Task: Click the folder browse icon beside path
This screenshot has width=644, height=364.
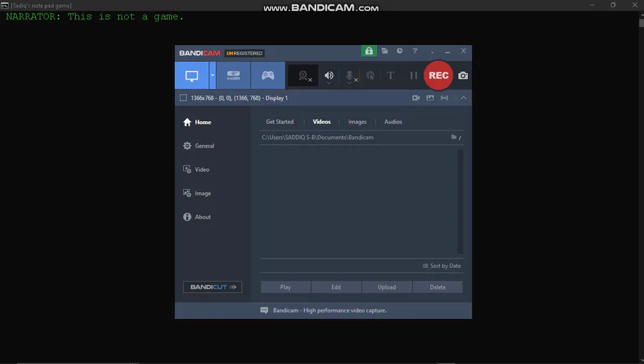Action: coord(454,137)
